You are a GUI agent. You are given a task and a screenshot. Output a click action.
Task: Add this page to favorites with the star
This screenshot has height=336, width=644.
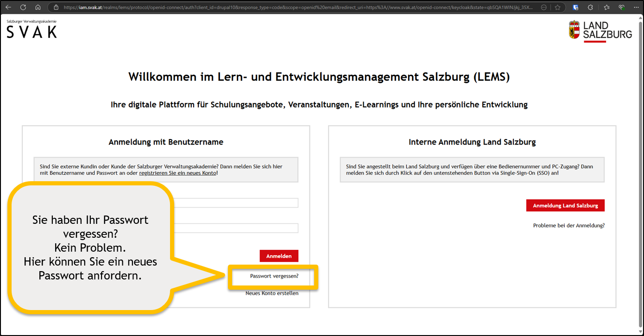tap(557, 7)
